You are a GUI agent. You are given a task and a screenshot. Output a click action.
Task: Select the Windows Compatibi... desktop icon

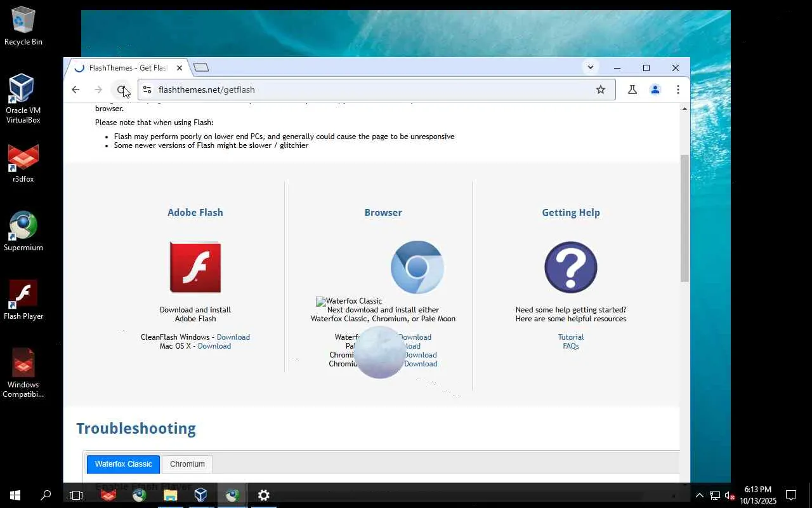click(x=23, y=373)
